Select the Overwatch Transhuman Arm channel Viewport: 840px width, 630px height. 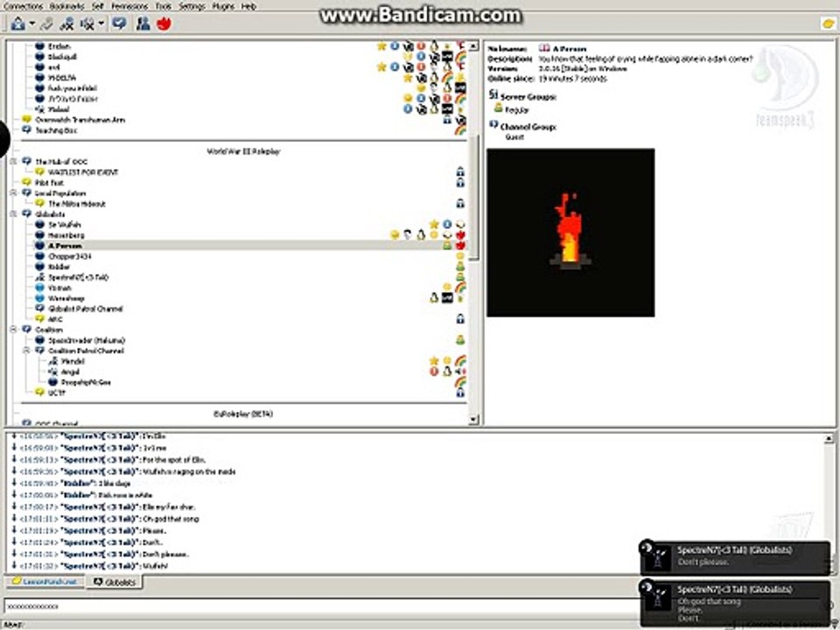pyautogui.click(x=80, y=120)
